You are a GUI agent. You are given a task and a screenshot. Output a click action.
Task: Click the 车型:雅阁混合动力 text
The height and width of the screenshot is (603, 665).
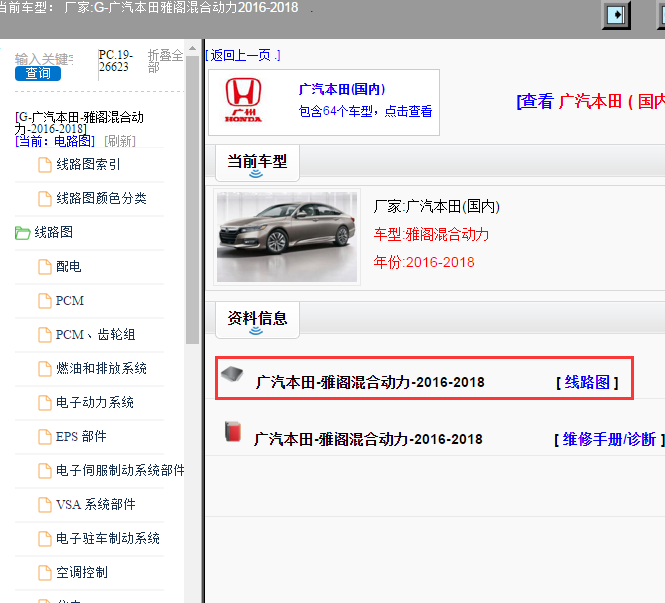click(x=431, y=234)
